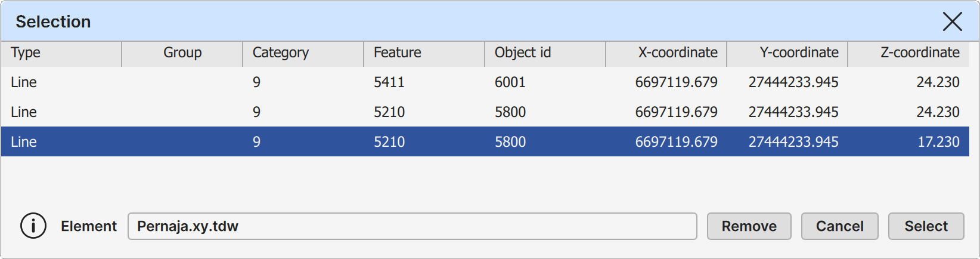This screenshot has width=980, height=259.
Task: Click the Y-coordinate column header
Action: (x=787, y=53)
